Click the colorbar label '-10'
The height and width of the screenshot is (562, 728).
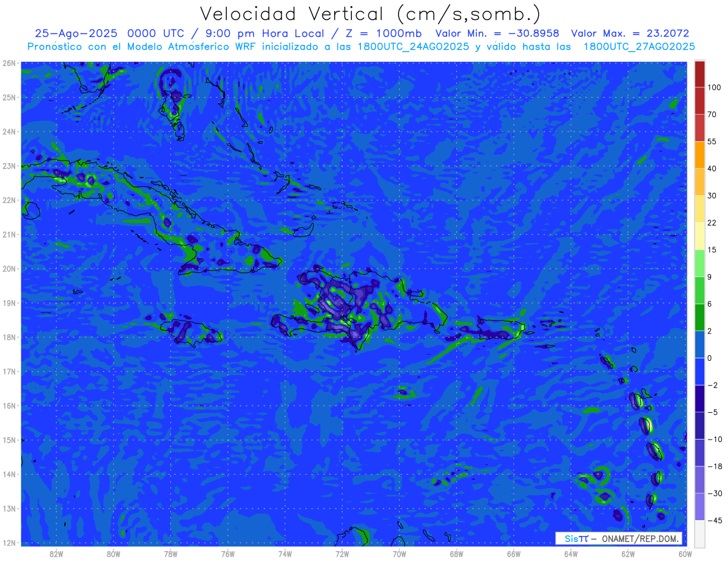pos(715,439)
